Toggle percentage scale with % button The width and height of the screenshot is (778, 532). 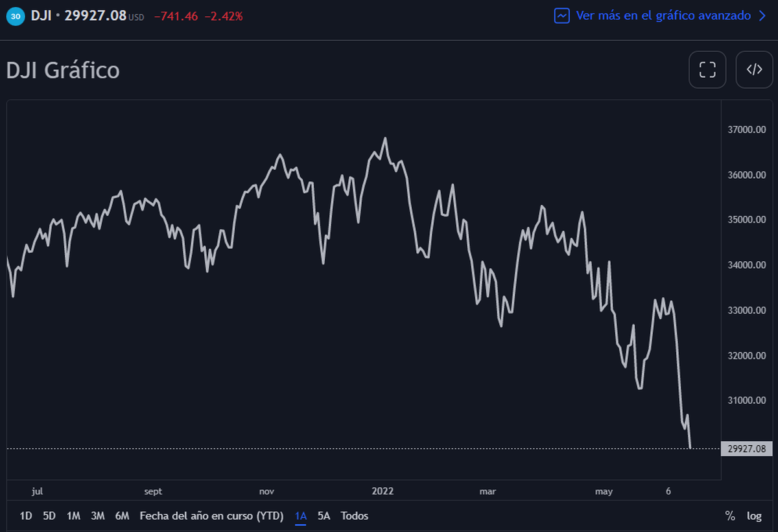click(730, 516)
